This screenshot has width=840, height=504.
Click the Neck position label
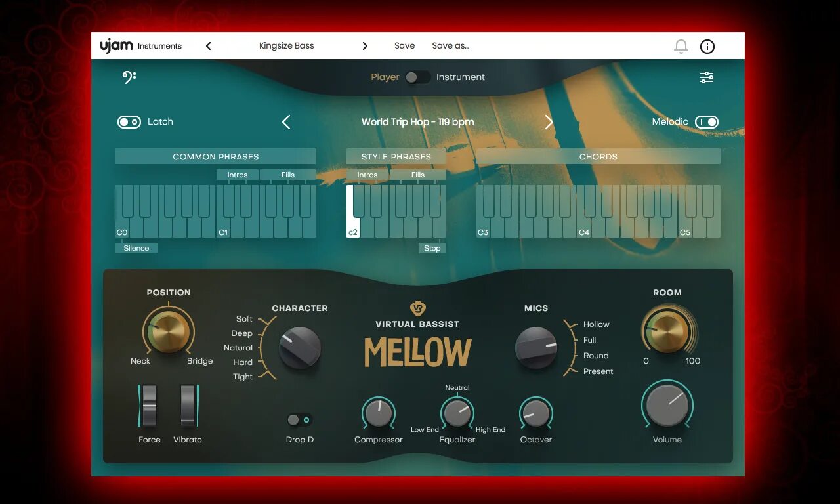[x=140, y=361]
